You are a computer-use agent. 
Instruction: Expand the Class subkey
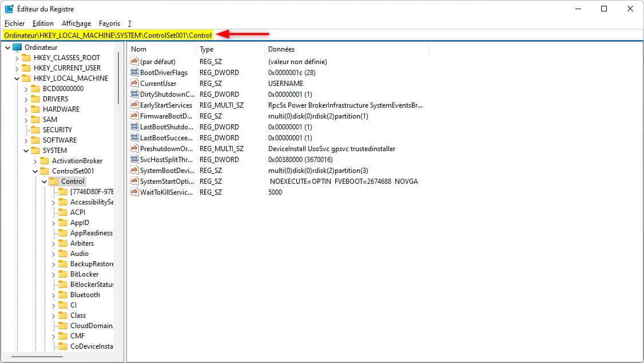tap(53, 315)
